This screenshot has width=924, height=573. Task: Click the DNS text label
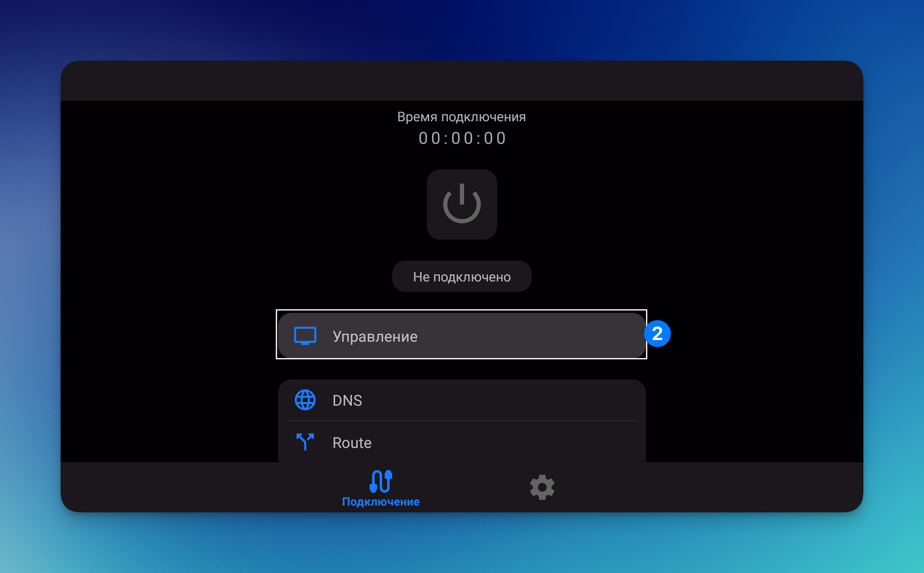point(347,400)
